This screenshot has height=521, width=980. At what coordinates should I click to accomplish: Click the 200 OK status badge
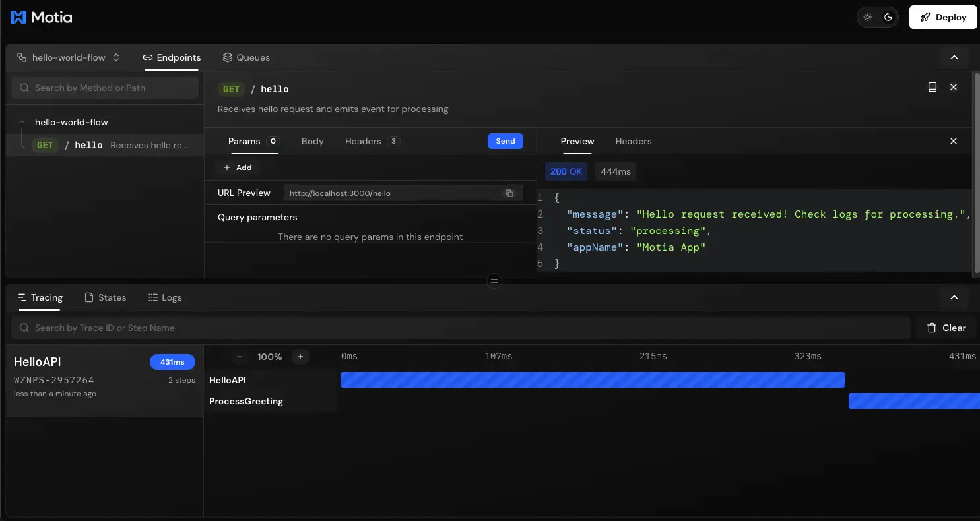[566, 171]
